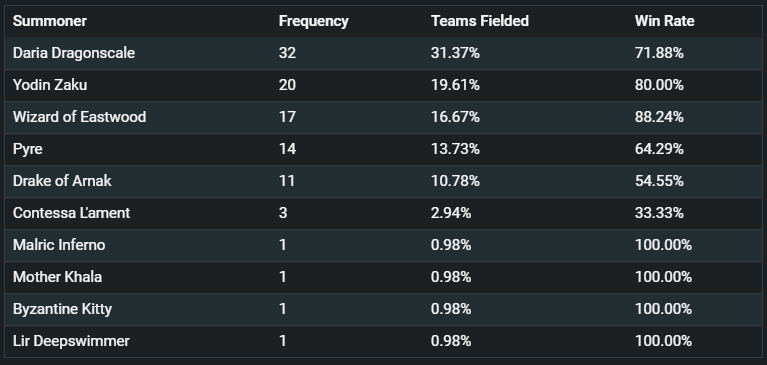
Task: Click the 88.24% win rate cell
Action: click(x=659, y=117)
